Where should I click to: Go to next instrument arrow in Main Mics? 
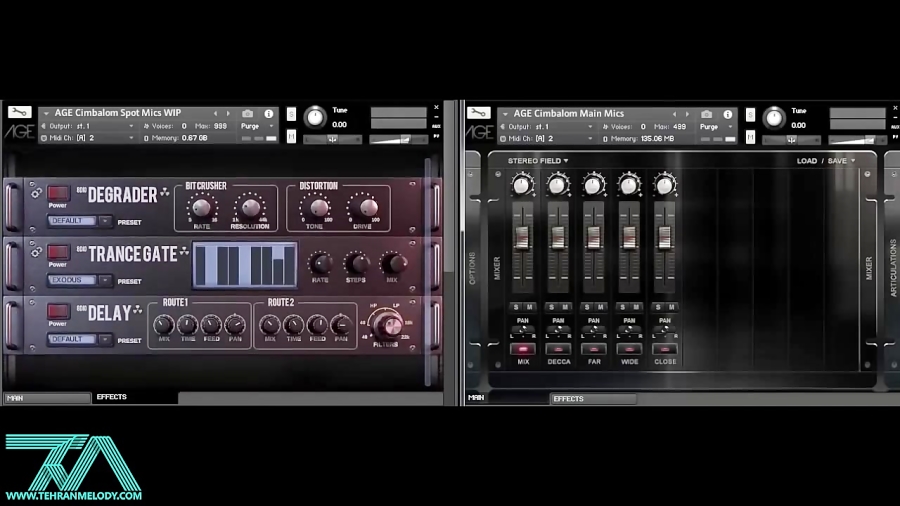688,114
